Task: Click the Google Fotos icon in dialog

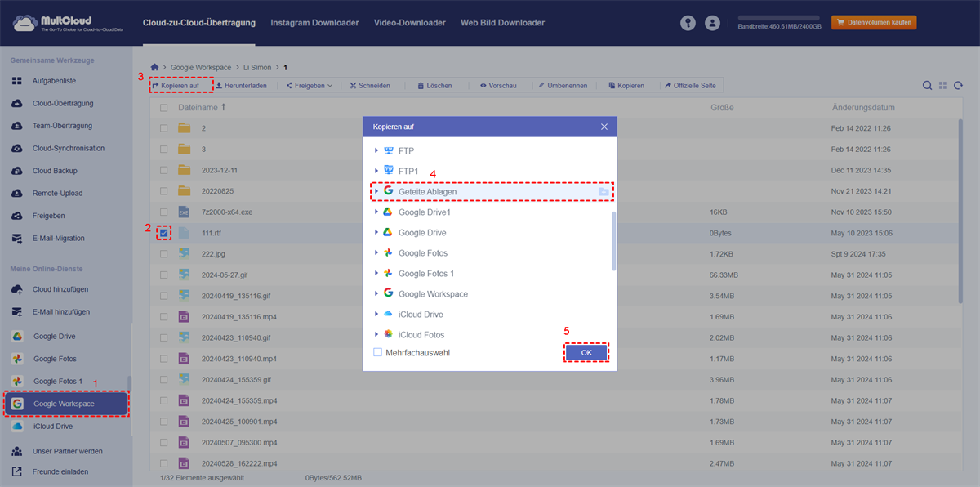Action: coord(389,252)
